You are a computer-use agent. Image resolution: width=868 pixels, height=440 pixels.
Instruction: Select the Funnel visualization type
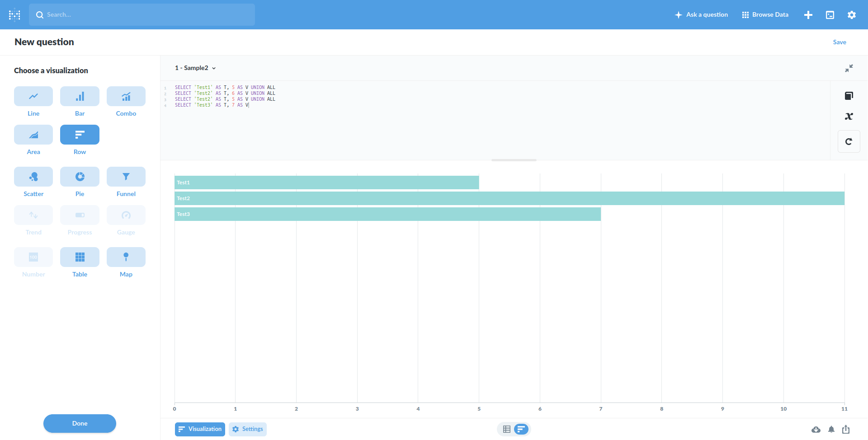point(126,177)
